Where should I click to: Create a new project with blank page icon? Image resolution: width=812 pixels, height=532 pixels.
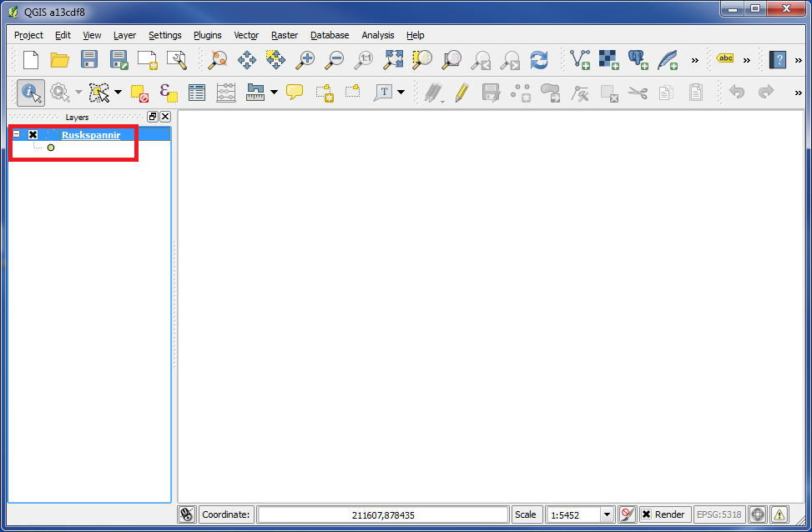31,60
